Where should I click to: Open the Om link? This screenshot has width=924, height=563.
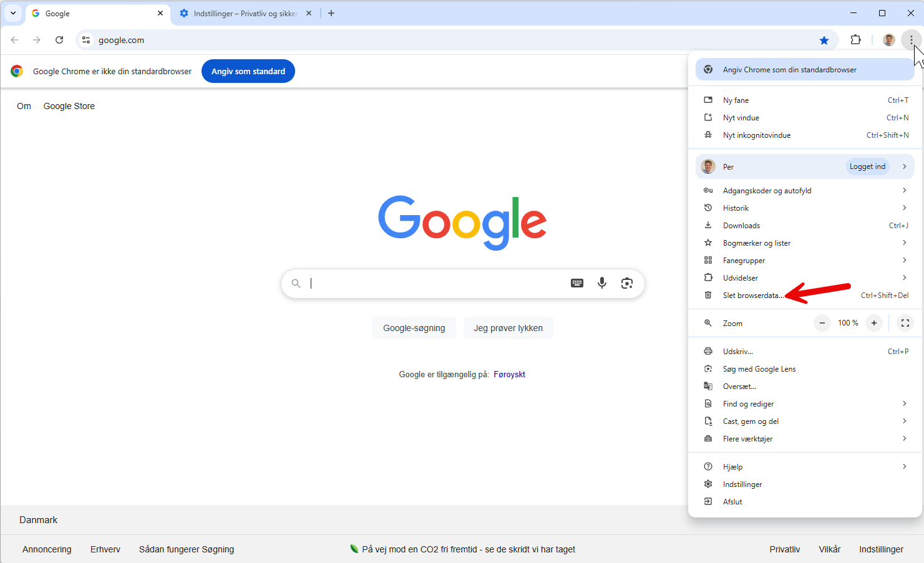tap(24, 106)
